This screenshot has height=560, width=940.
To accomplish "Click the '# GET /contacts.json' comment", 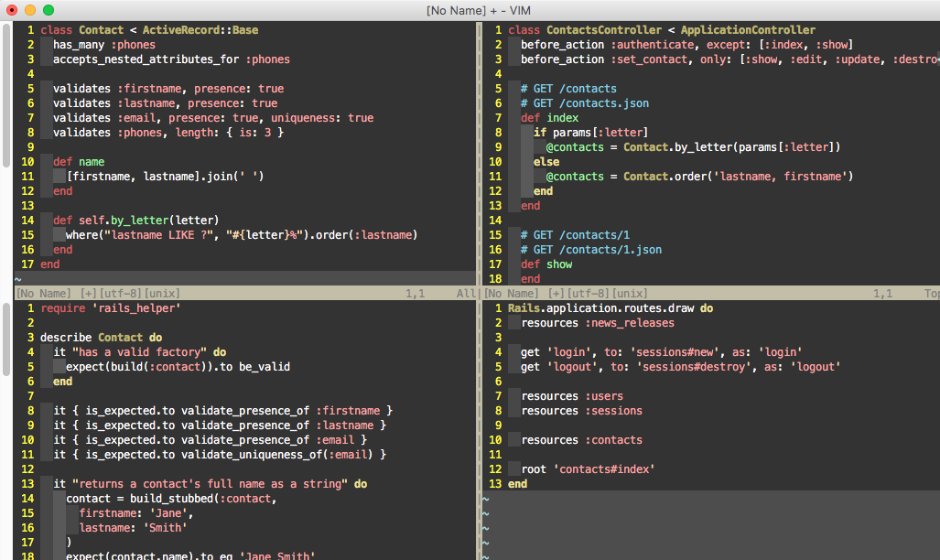I will [x=584, y=103].
